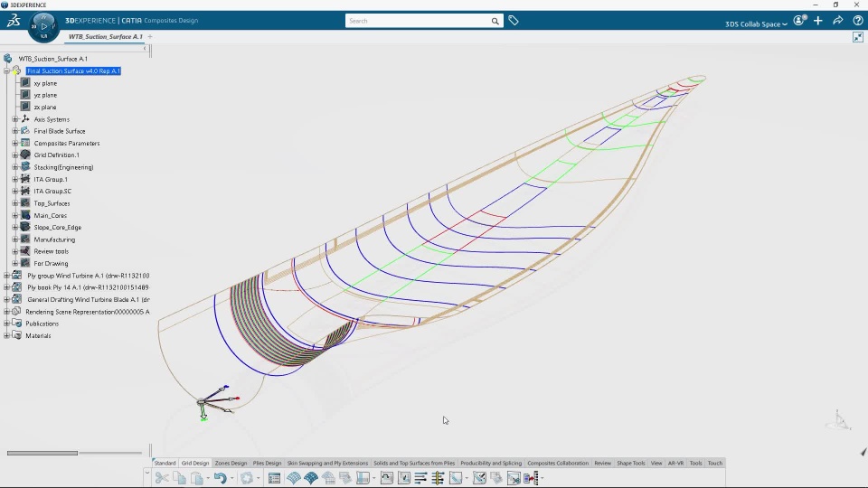
Task: Click in the Search input field
Action: point(418,21)
